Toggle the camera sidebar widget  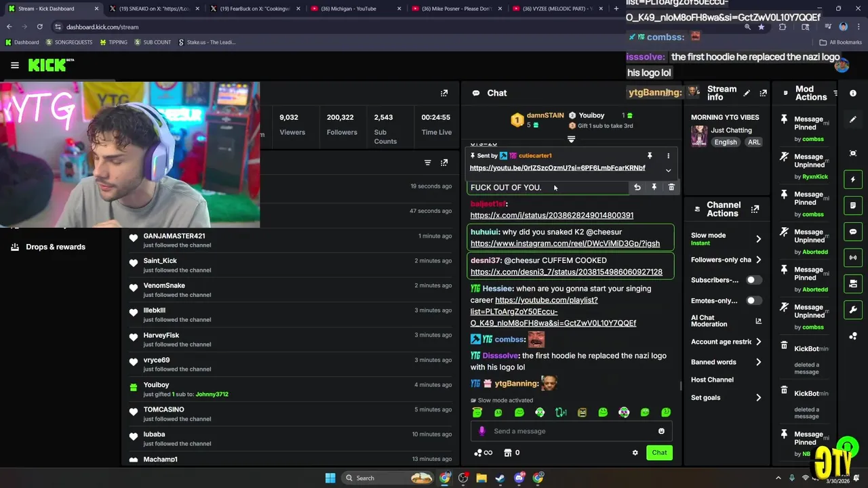click(x=853, y=283)
